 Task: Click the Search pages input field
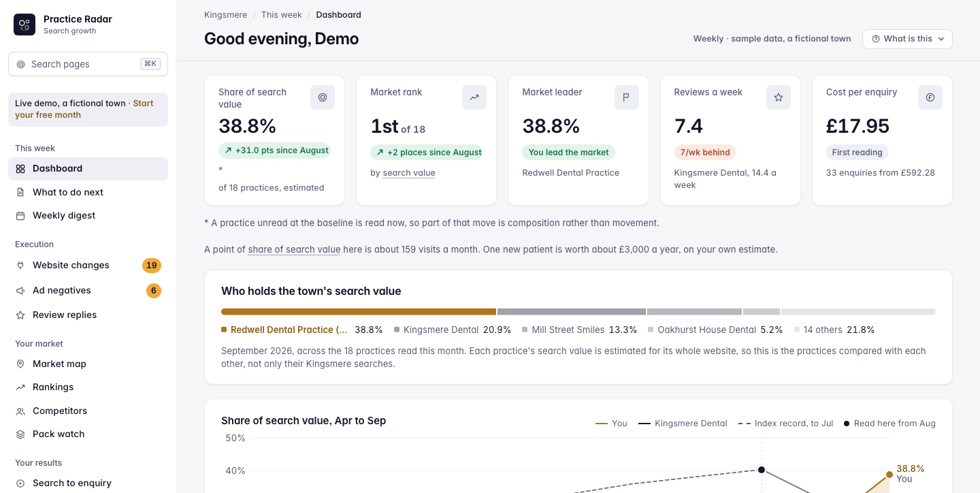pyautogui.click(x=88, y=64)
